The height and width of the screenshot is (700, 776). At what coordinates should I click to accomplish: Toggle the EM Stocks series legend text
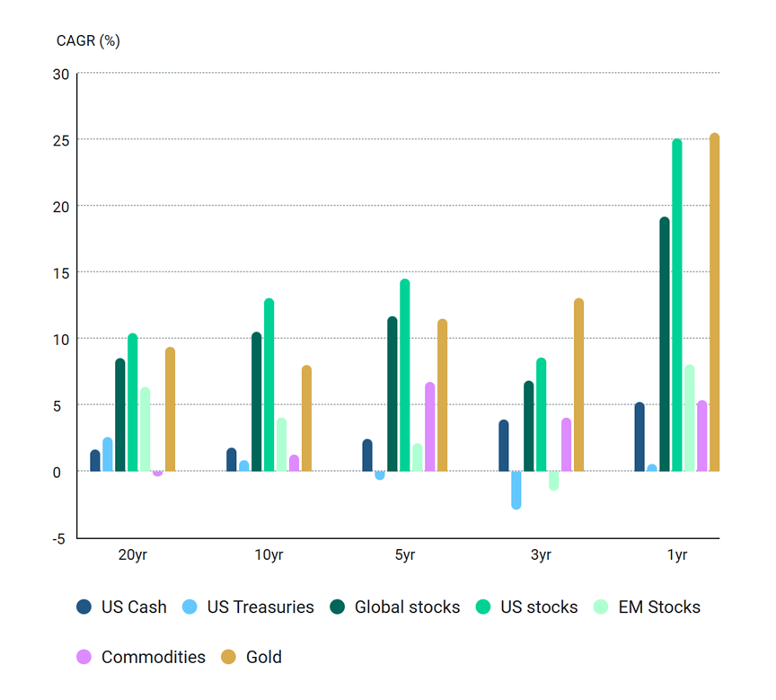tap(659, 607)
